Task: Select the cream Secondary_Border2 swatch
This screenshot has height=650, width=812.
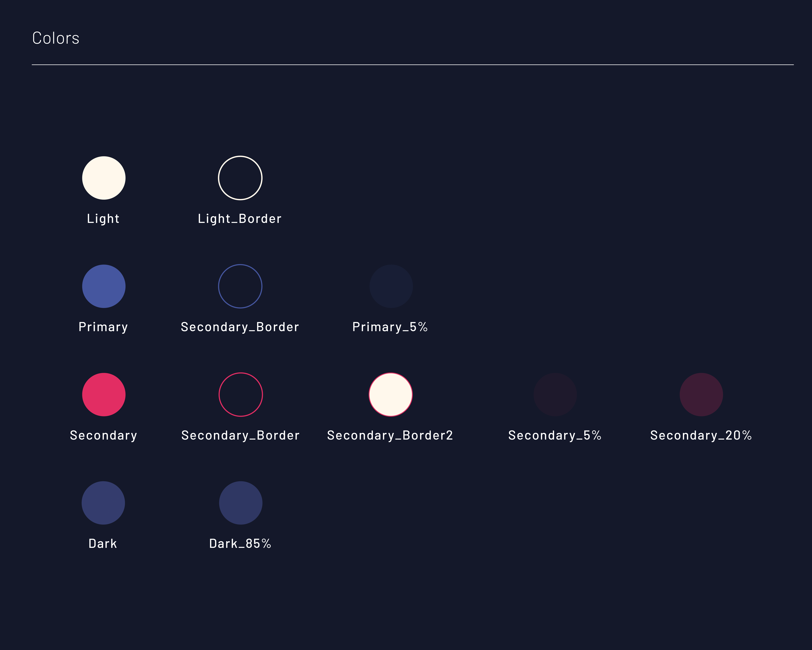Action: (x=391, y=394)
